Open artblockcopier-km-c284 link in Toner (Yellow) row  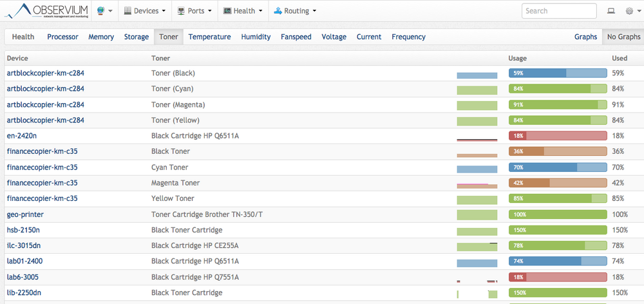[46, 120]
